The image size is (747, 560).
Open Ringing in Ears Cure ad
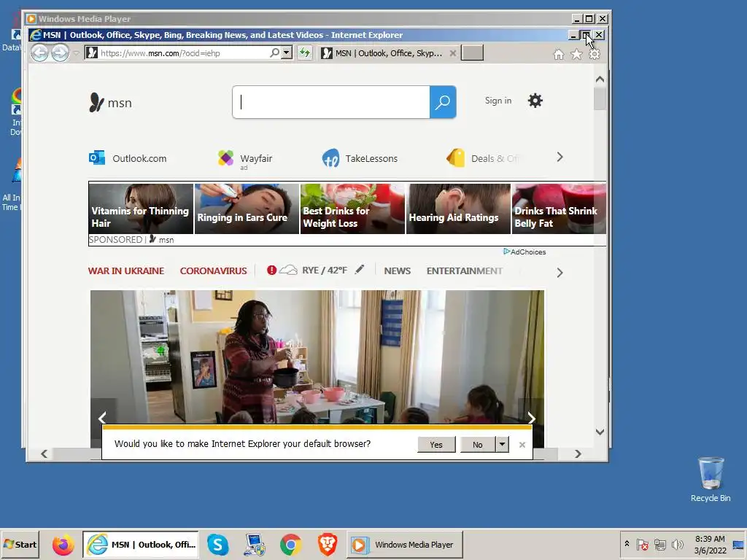coord(247,209)
